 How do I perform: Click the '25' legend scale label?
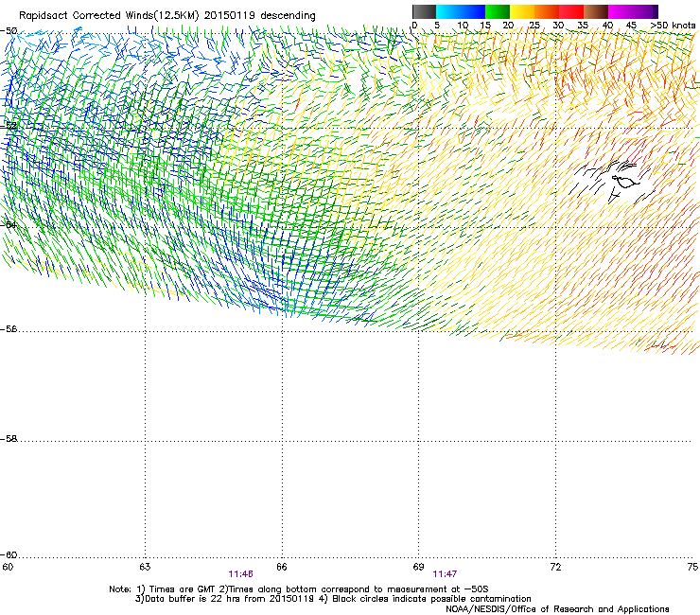(534, 26)
